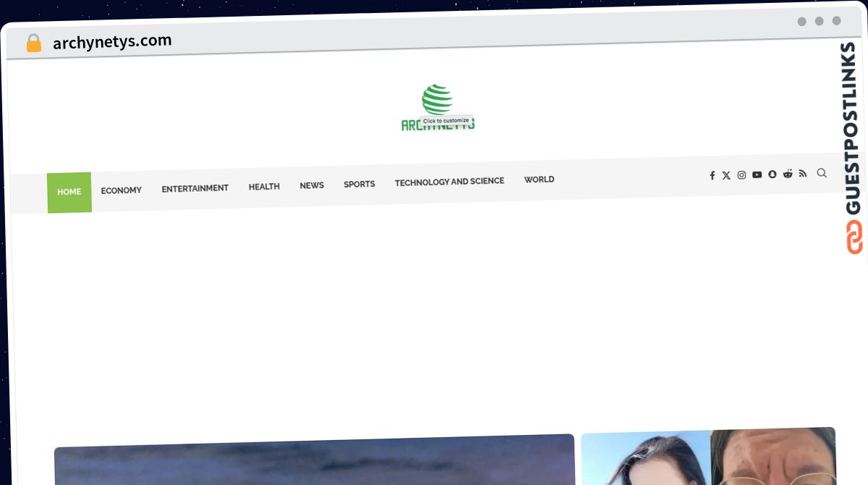
Task: Open the Sports section
Action: pos(359,184)
